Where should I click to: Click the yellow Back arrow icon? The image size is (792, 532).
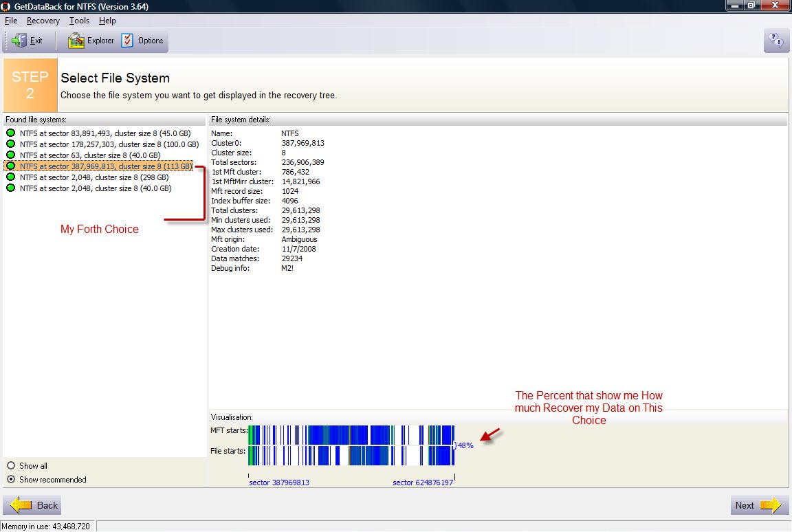pyautogui.click(x=21, y=505)
